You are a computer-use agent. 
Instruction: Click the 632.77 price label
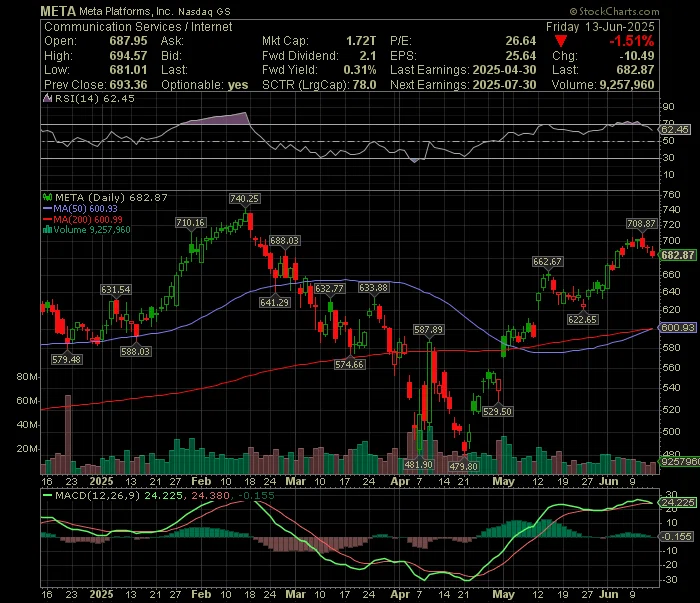[329, 289]
